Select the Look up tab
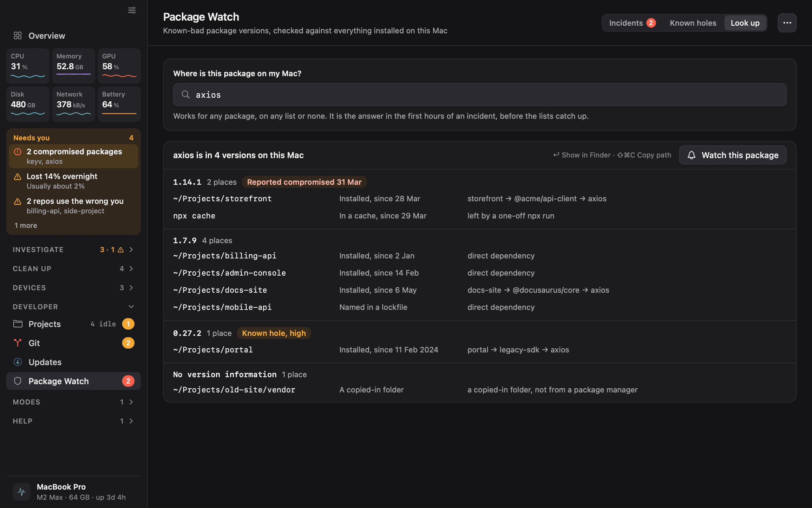This screenshot has height=508, width=812. [x=745, y=23]
